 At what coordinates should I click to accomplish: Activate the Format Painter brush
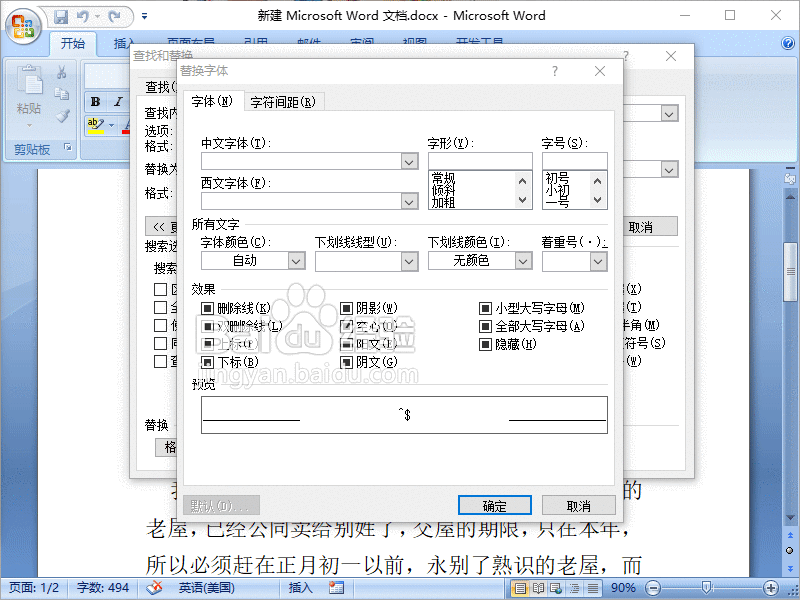62,116
